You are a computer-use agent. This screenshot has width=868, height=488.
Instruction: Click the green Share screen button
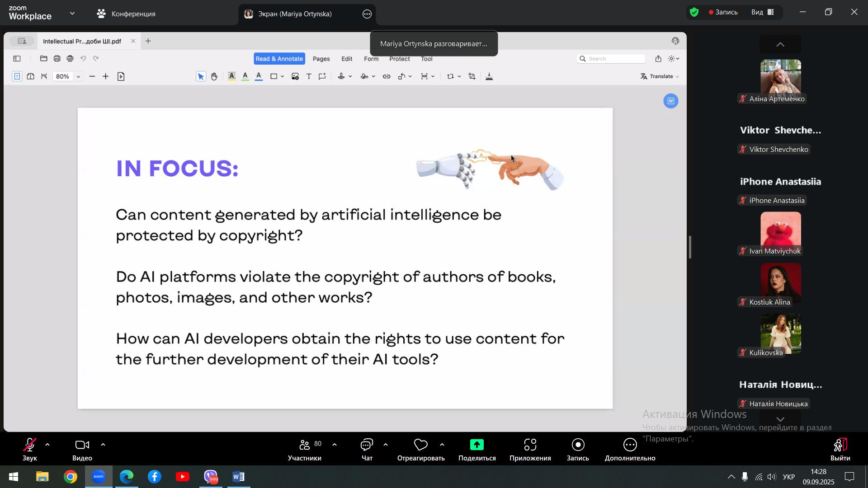pyautogui.click(x=477, y=450)
